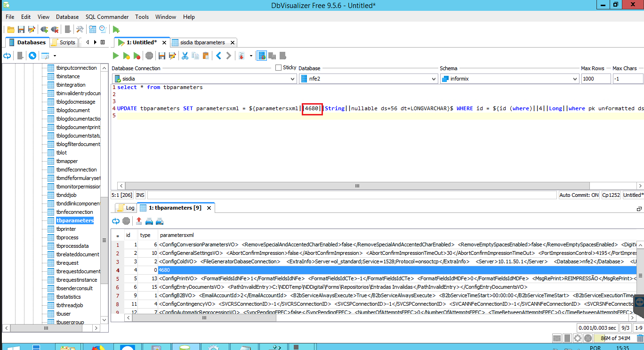
Task: Click the Stop execution icon in editor toolbar
Action: [149, 56]
